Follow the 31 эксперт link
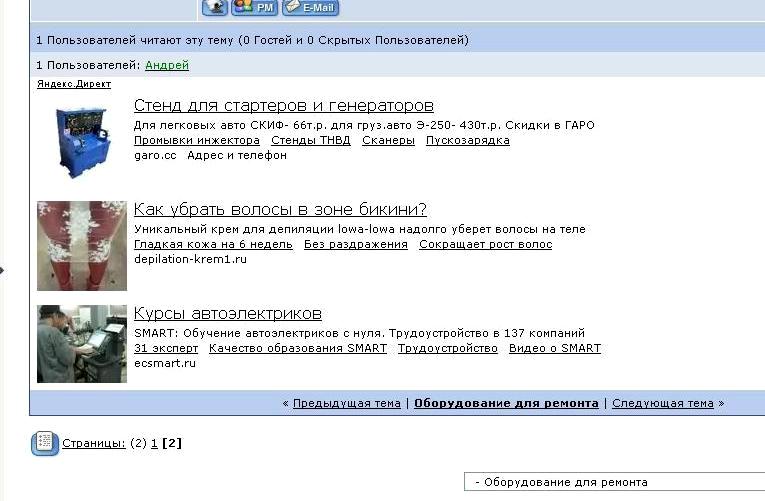Viewport: 765px width, 501px height. click(x=166, y=348)
